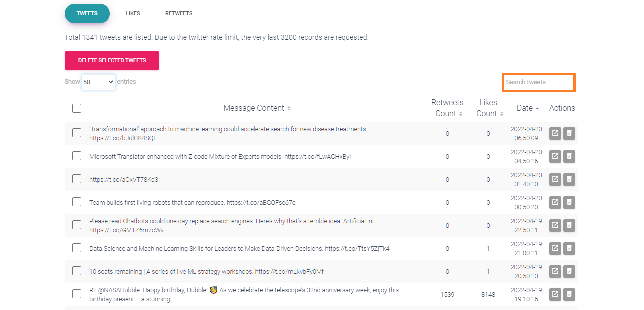Check the NASAHubble retweet's checkbox

(76, 294)
